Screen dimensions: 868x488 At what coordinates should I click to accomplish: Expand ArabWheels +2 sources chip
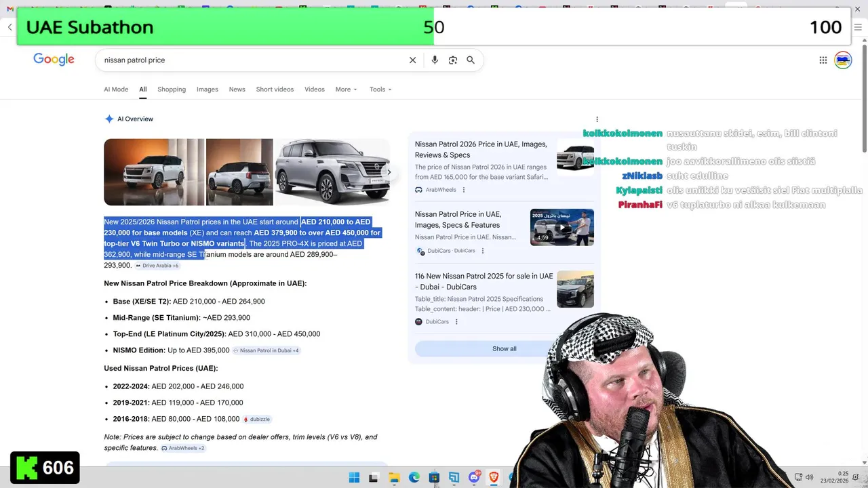click(183, 448)
